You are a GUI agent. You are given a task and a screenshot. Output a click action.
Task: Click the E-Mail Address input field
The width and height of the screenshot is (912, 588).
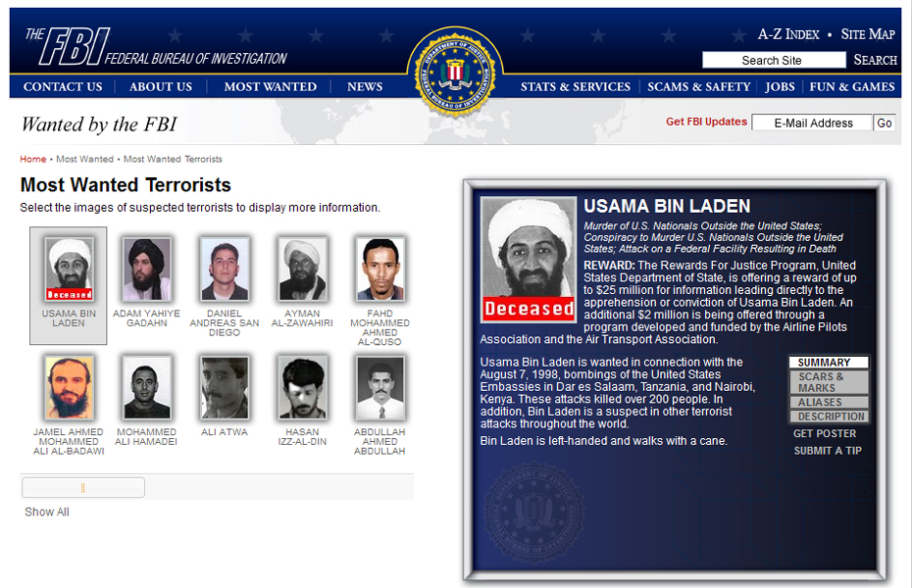click(813, 123)
